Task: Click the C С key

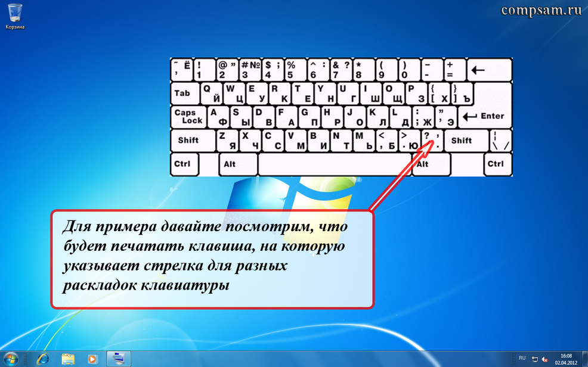Action: click(273, 141)
